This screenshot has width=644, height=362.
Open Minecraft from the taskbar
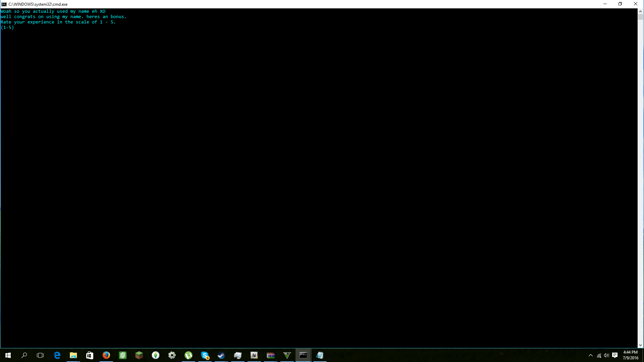[x=139, y=355]
